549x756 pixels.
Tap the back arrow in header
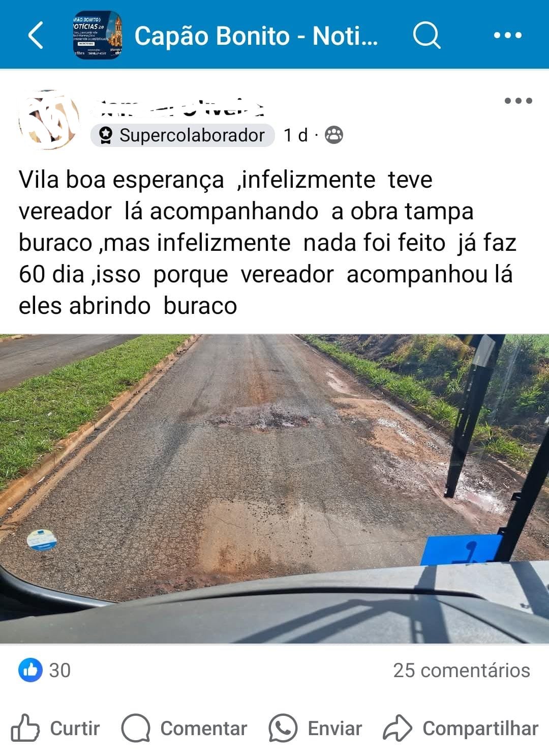[36, 35]
